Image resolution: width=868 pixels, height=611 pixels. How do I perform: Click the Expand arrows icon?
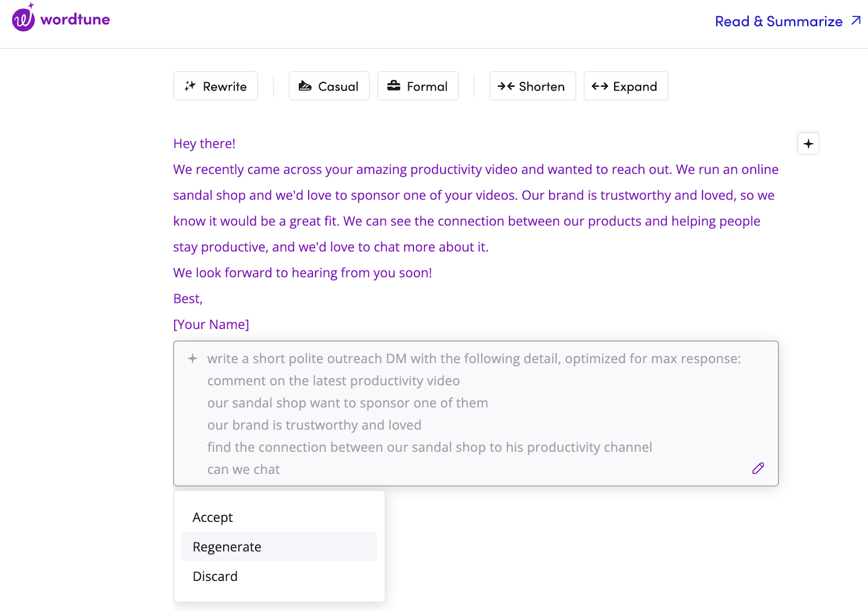599,86
